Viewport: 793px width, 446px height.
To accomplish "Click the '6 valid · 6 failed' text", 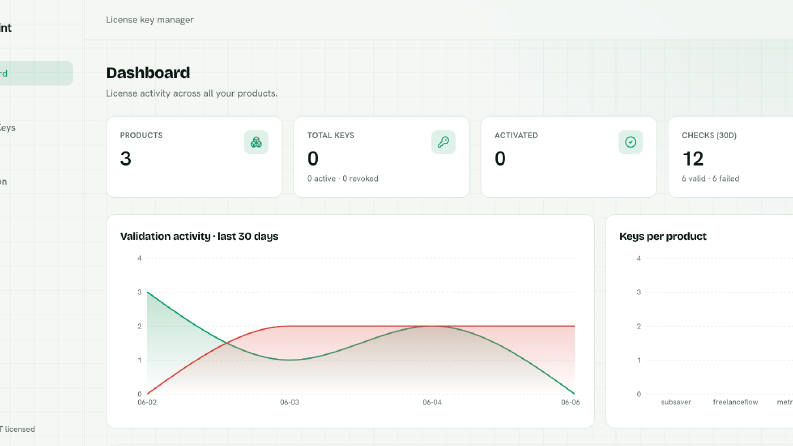I will (710, 179).
